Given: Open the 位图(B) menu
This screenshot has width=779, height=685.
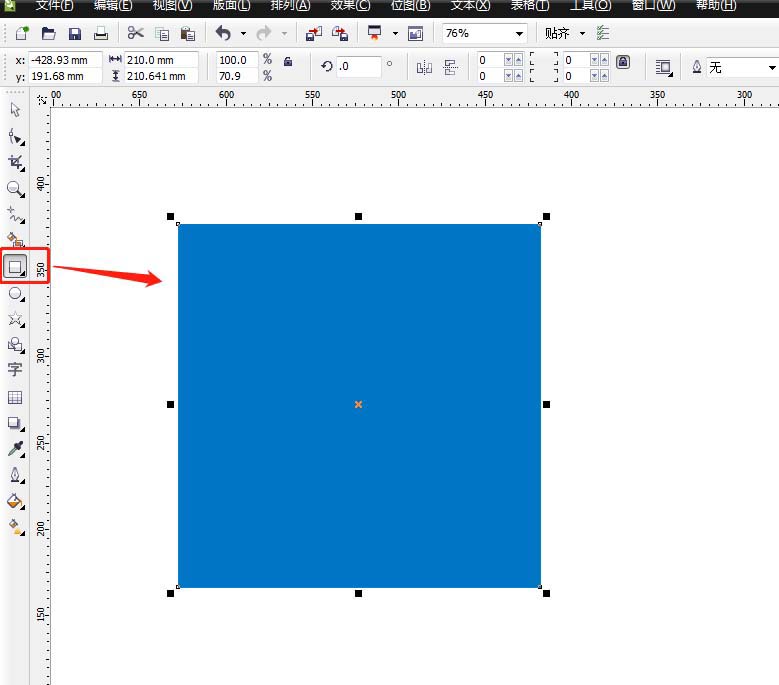Looking at the screenshot, I should coord(410,5).
